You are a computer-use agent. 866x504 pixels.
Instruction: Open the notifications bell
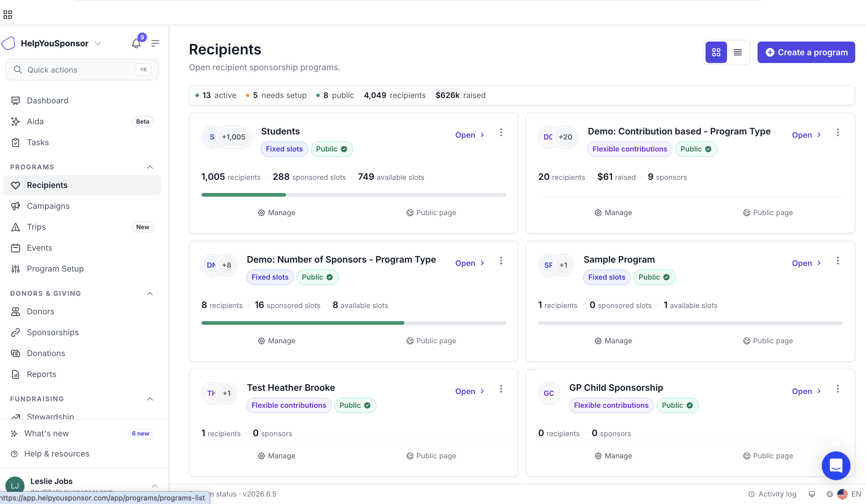136,43
